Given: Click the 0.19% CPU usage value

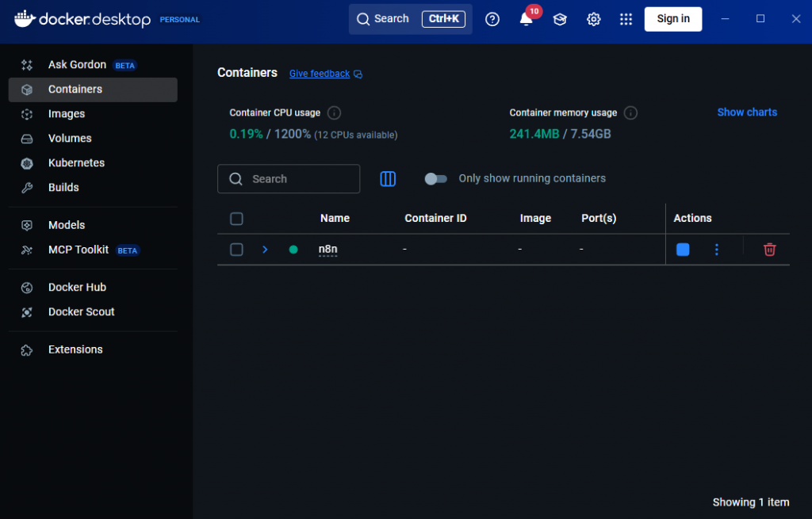Looking at the screenshot, I should (x=246, y=134).
